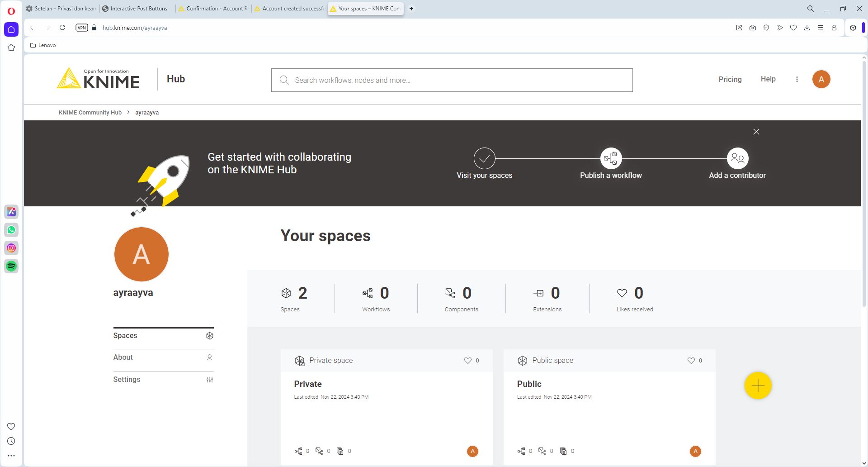Open Opera snapshot camera icon
Screen dimensions: 868x467
click(753, 28)
